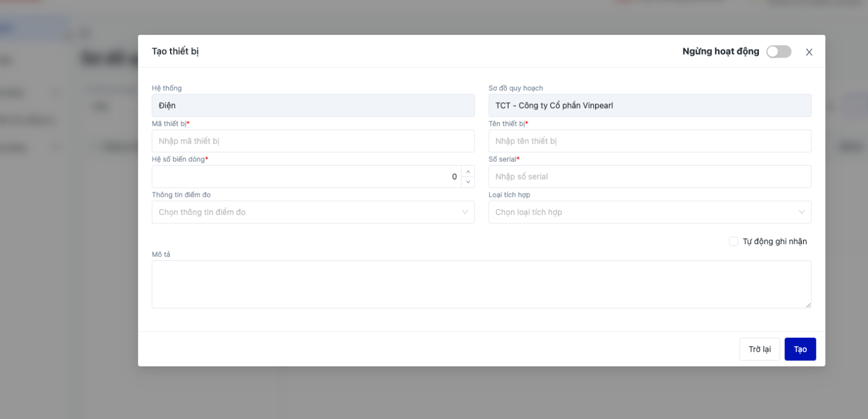Click the Hệ thống field showing Điện

point(313,106)
